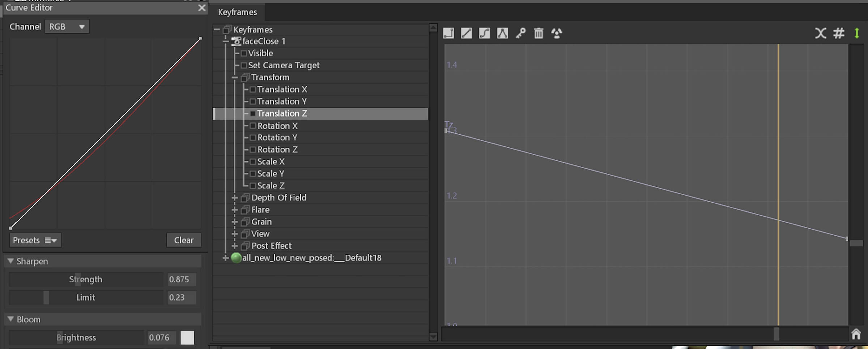
Task: Select the Scale Z tree item
Action: [271, 186]
